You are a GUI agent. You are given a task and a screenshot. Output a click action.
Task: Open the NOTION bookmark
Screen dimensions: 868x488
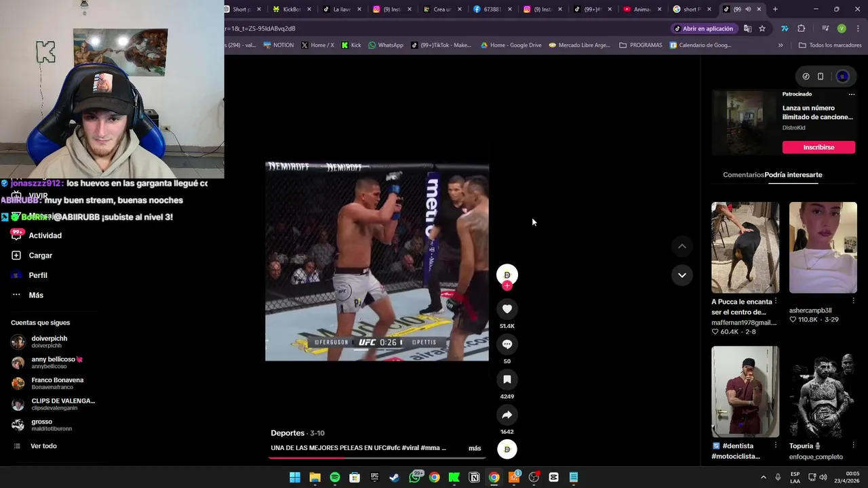click(x=278, y=45)
